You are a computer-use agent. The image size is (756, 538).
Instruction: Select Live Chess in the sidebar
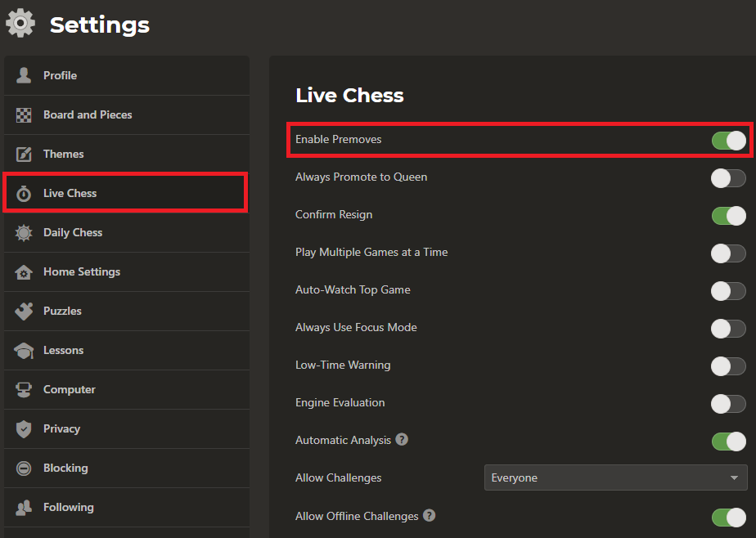(x=70, y=193)
